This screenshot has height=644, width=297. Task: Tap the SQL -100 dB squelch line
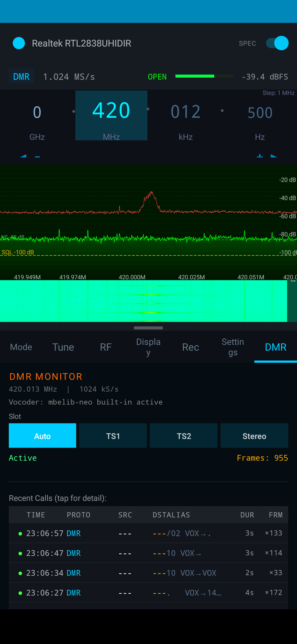148,255
